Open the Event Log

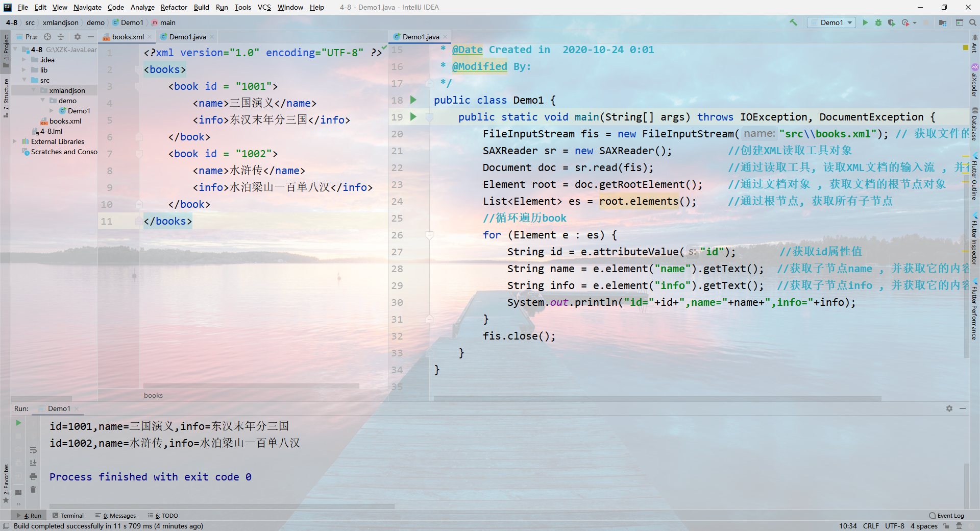coord(947,516)
